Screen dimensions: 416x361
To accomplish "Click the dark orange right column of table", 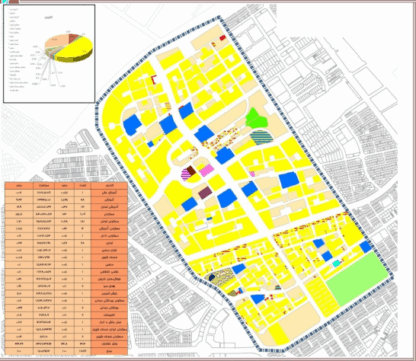I will tap(109, 269).
